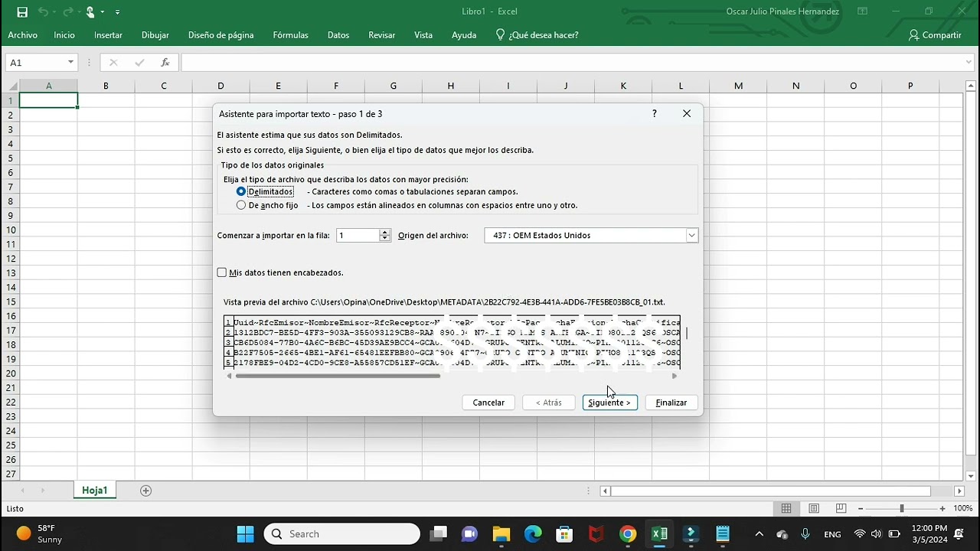
Task: Click zoom in plus button
Action: click(x=942, y=509)
